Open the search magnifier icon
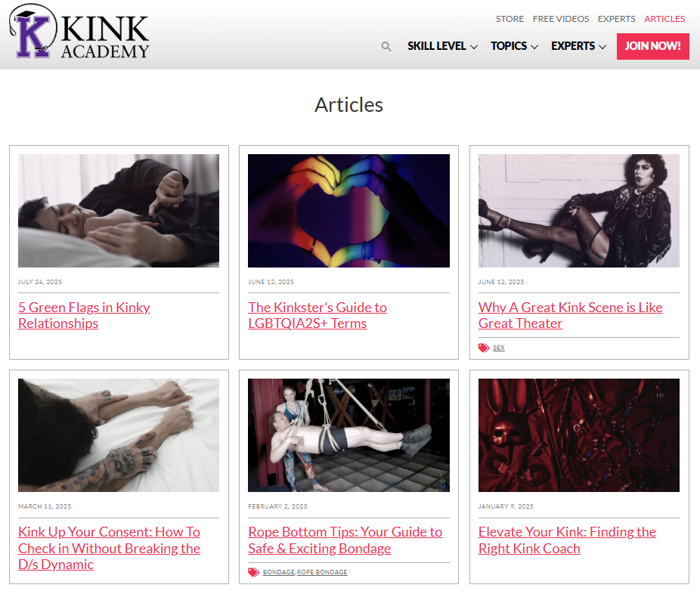The image size is (700, 594). coord(386,46)
